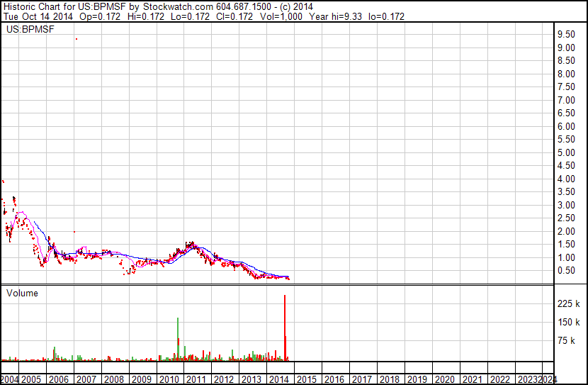Click the 75 k volume axis label
The height and width of the screenshot is (385, 588).
click(x=567, y=340)
